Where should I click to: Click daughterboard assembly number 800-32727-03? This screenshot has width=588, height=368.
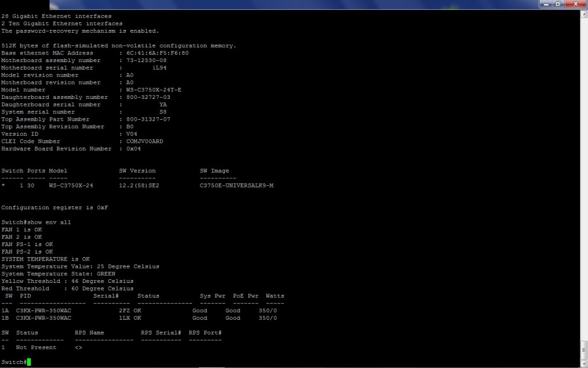click(x=148, y=97)
